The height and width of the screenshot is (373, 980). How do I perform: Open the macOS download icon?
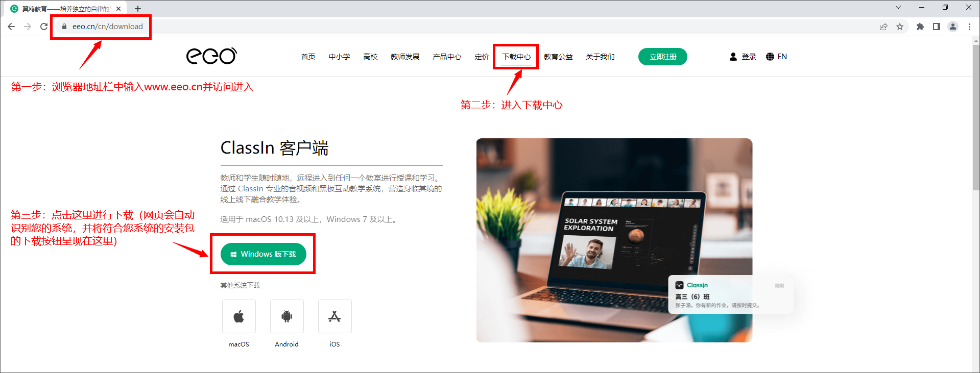coord(239,316)
